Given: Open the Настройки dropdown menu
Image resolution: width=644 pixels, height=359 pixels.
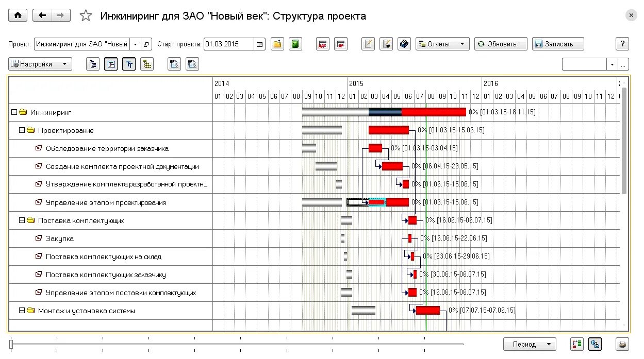Looking at the screenshot, I should (40, 64).
